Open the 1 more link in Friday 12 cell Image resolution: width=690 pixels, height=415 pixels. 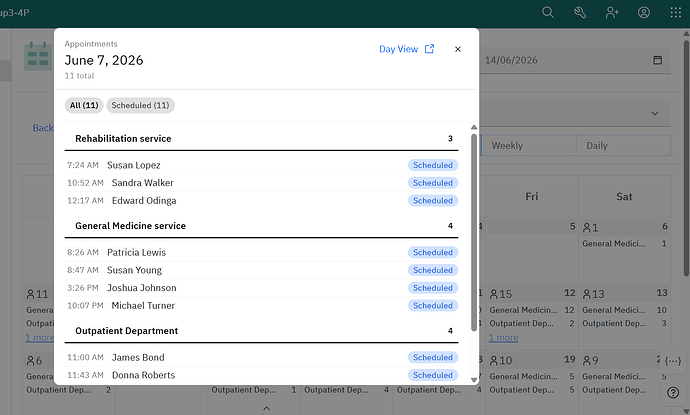pyautogui.click(x=503, y=338)
